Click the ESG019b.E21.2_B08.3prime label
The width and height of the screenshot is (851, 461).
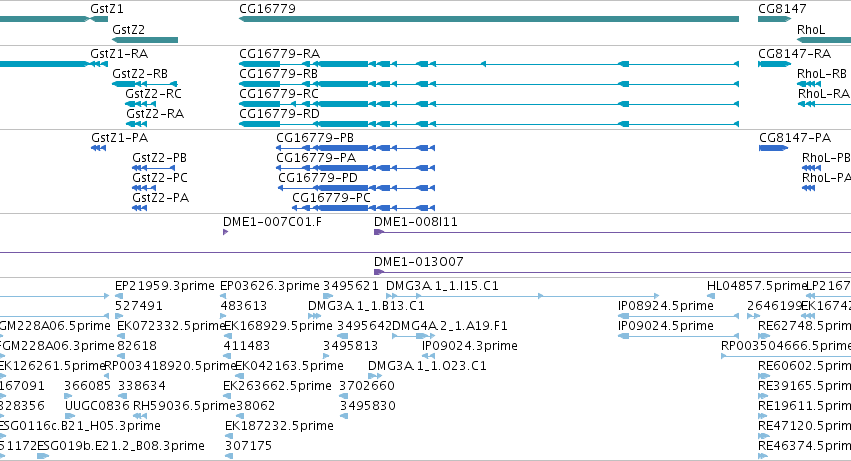tap(121, 446)
